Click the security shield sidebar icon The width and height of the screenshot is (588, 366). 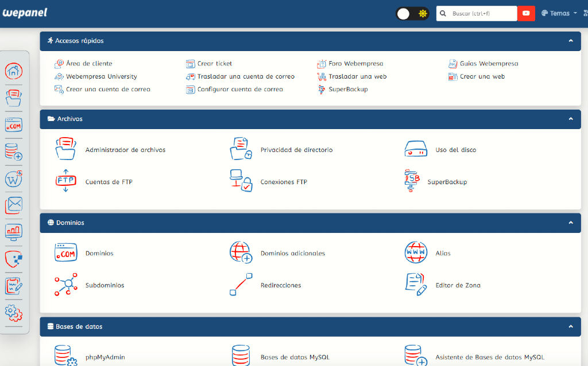click(x=14, y=259)
